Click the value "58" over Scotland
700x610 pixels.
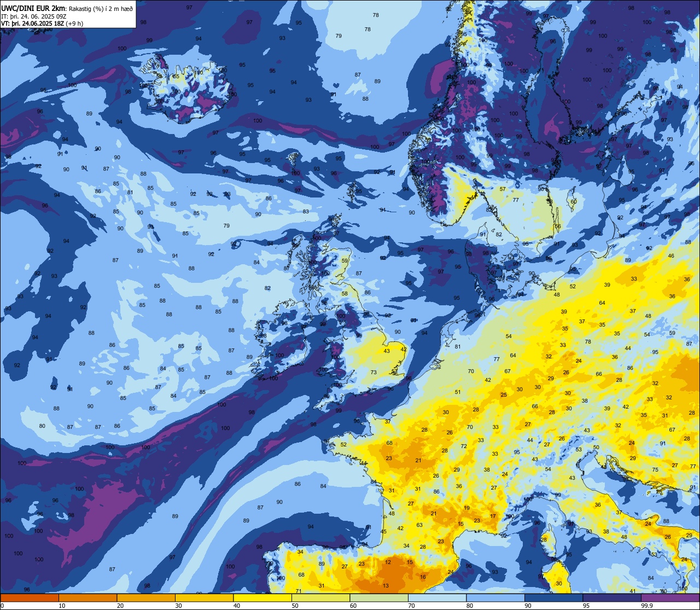pyautogui.click(x=345, y=293)
